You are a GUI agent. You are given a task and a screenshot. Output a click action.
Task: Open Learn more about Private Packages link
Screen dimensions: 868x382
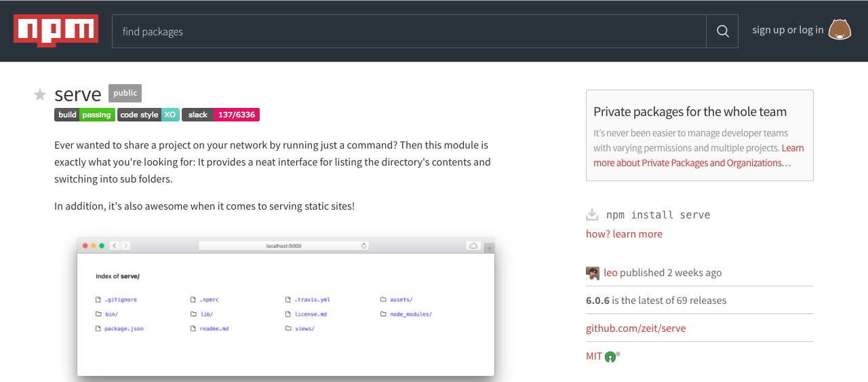tap(698, 155)
